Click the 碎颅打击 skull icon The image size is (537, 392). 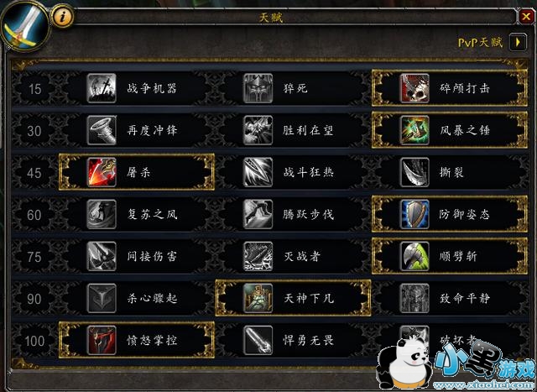pos(414,88)
